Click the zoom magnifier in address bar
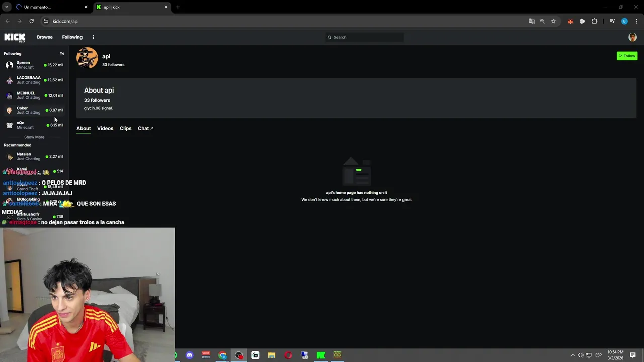 tap(542, 21)
